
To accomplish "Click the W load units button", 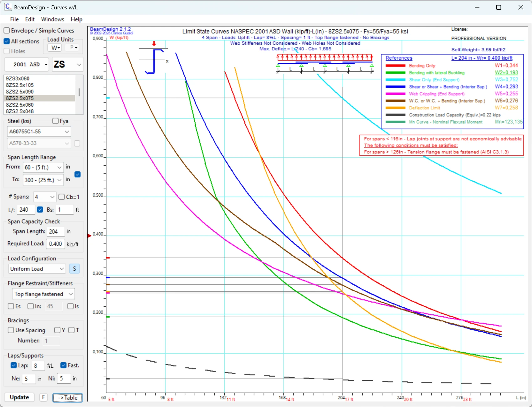I will tap(55, 48).
